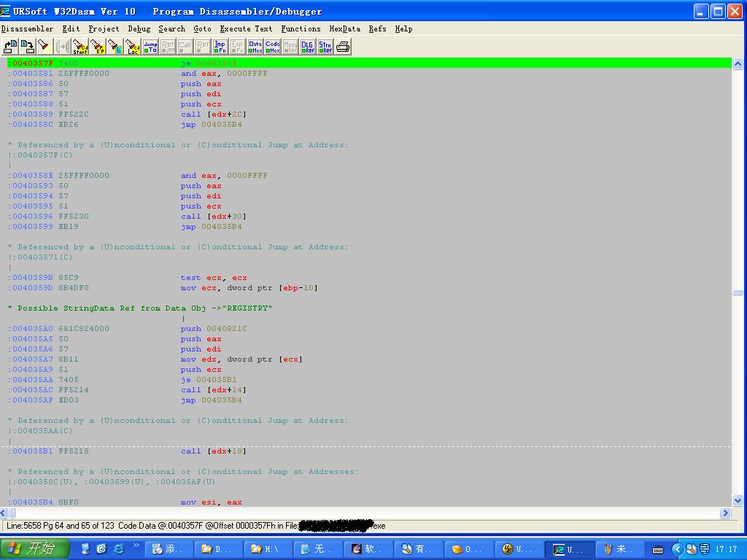Click the printer icon in toolbar
Viewport: 747px width, 560px height.
343,46
